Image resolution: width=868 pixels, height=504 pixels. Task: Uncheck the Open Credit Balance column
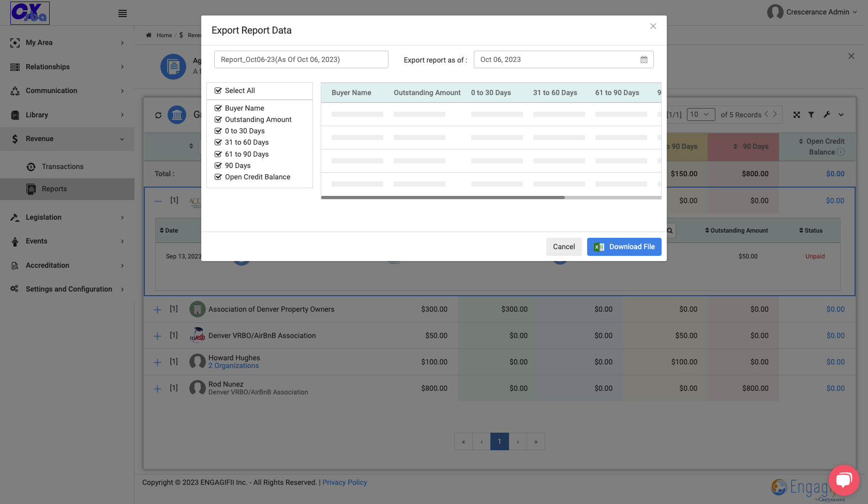point(218,177)
